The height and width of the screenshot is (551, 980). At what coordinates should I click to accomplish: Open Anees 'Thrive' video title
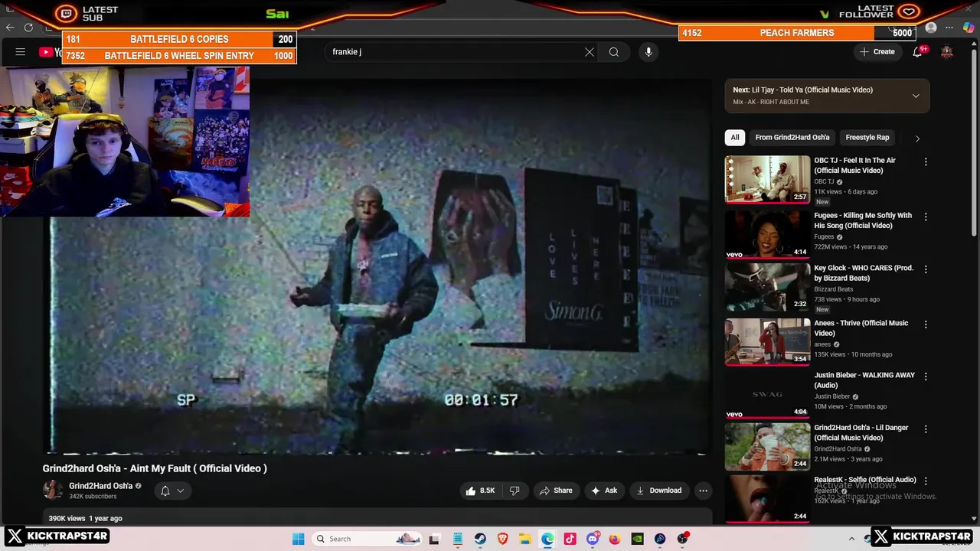[x=861, y=328]
